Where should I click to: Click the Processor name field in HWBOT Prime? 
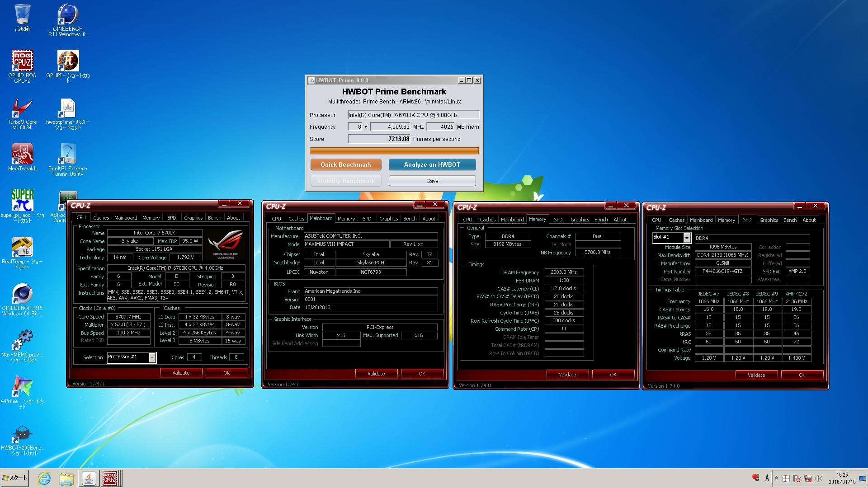tap(413, 115)
